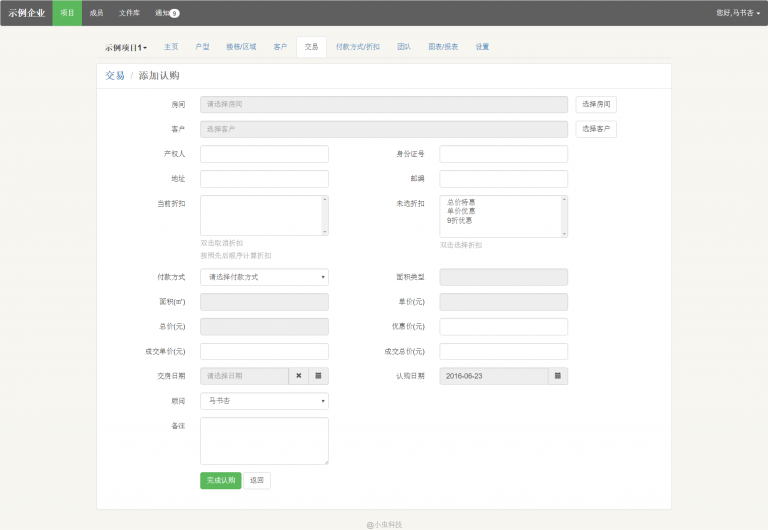Clear the 交房日期 date with the X icon
This screenshot has height=530, width=768.
pyautogui.click(x=299, y=376)
